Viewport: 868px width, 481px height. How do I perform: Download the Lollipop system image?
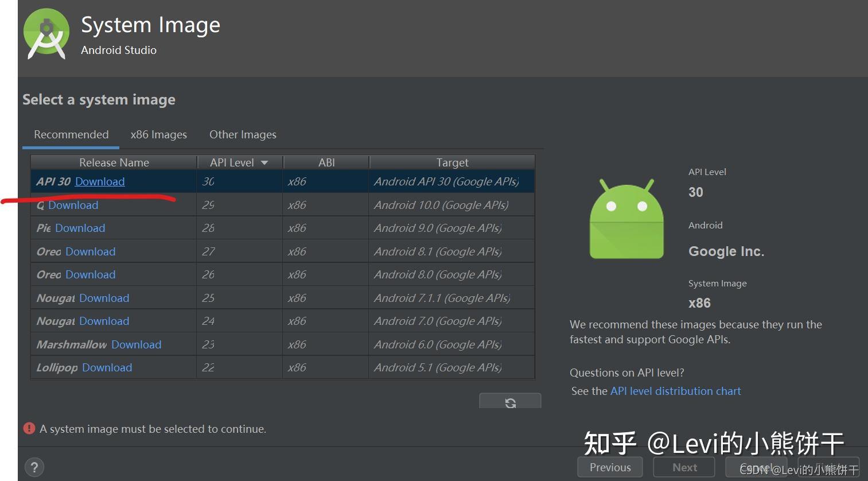pos(107,367)
